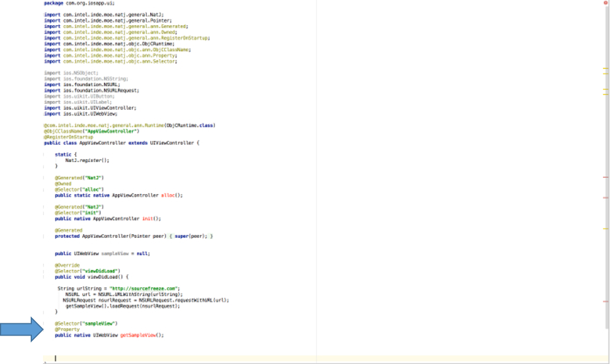Click the import of objc.ann.Property
Image resolution: width=610 pixels, height=364 pixels.
(x=111, y=56)
